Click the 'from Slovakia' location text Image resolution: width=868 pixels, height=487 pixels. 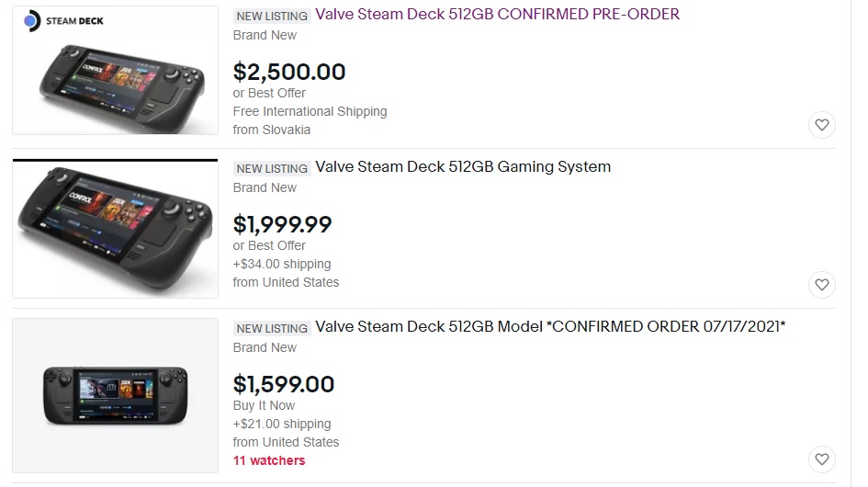272,130
